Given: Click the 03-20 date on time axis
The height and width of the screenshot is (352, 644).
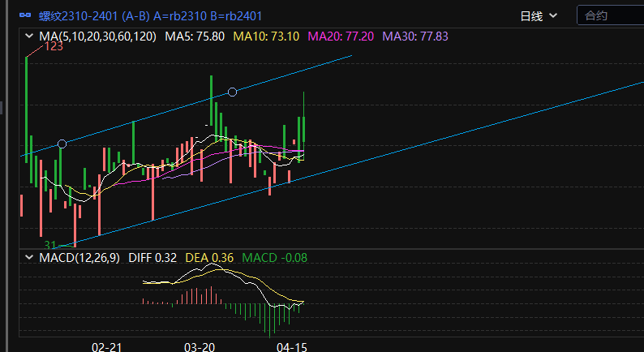Looking at the screenshot, I should coord(200,346).
